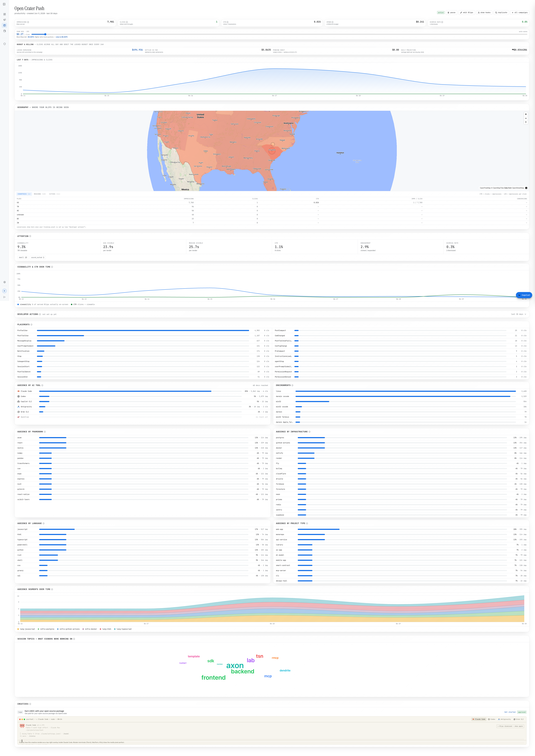Show info for Audience by Language
This screenshot has width=535, height=756.
[x=43, y=523]
